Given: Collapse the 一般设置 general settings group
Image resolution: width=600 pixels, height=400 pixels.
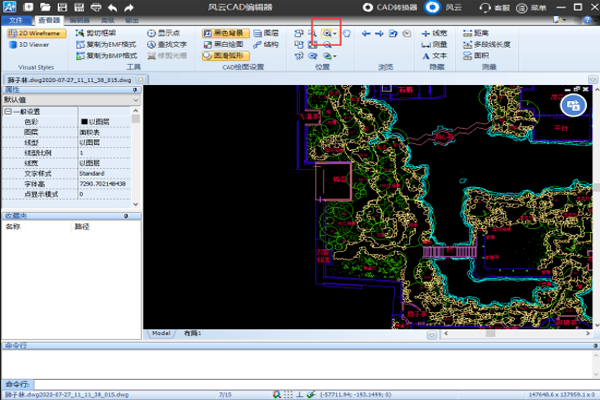Looking at the screenshot, I should 8,111.
